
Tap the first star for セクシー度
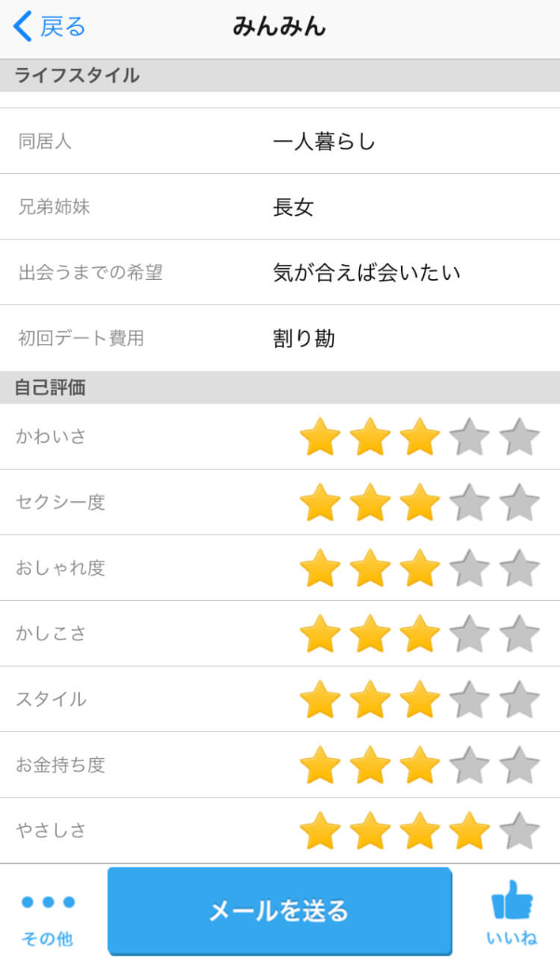(321, 502)
